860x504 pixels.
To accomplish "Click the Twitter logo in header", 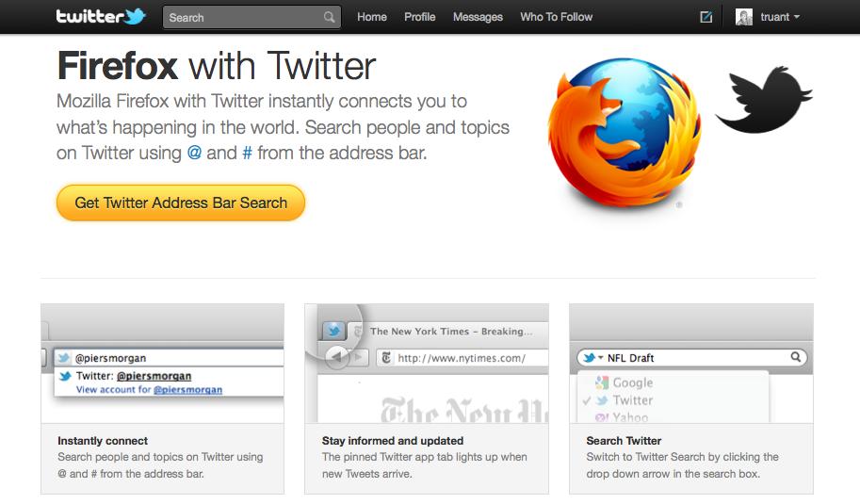I will [101, 16].
